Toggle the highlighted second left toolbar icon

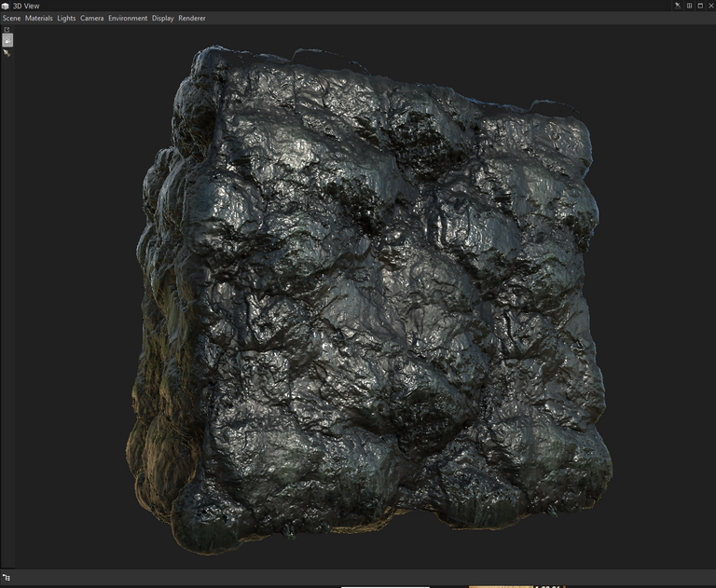click(x=7, y=41)
